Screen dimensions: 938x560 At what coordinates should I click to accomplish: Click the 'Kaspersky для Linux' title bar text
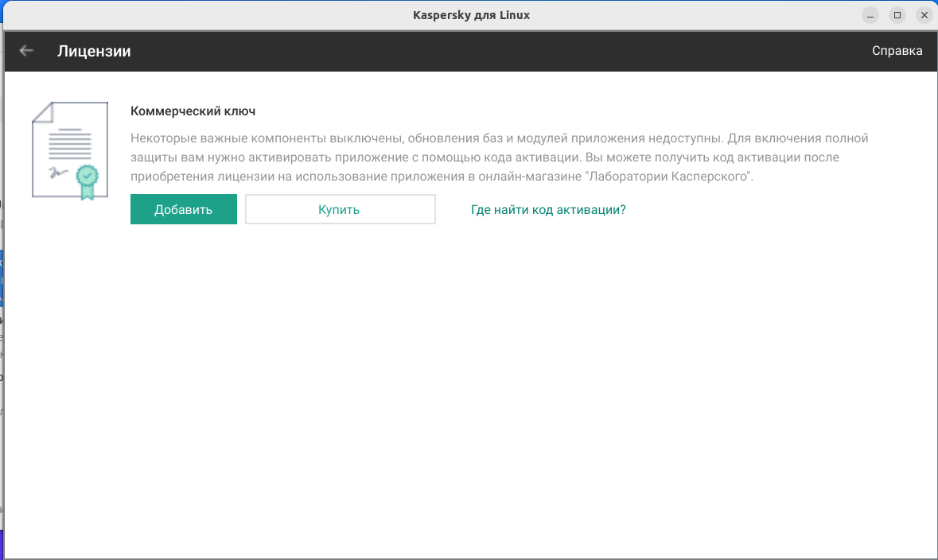(472, 16)
